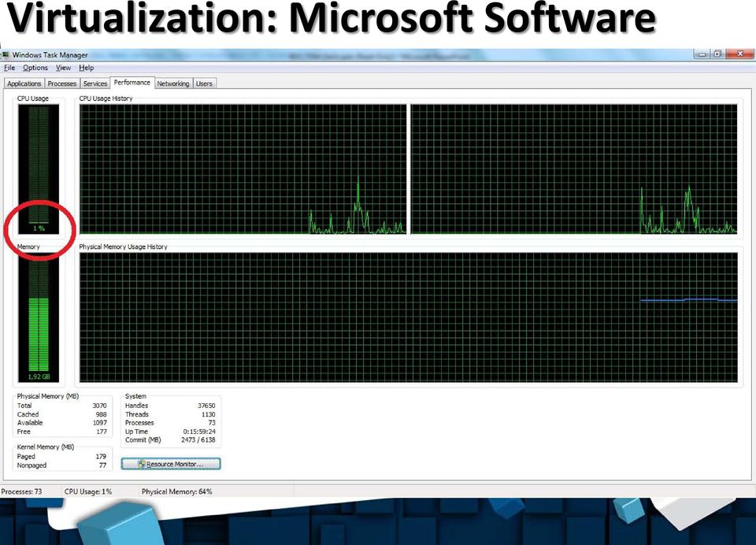Switch to the Processes tab
The height and width of the screenshot is (545, 756).
62,83
